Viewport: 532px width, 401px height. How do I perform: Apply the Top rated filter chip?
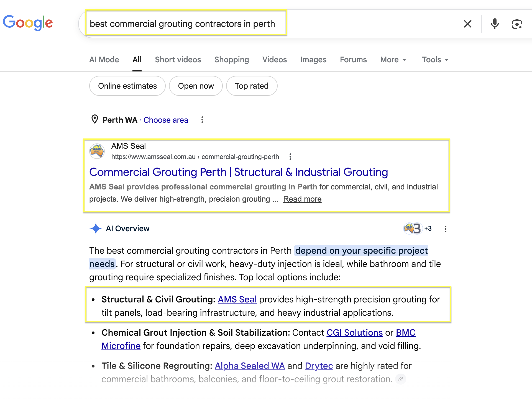[x=252, y=86]
